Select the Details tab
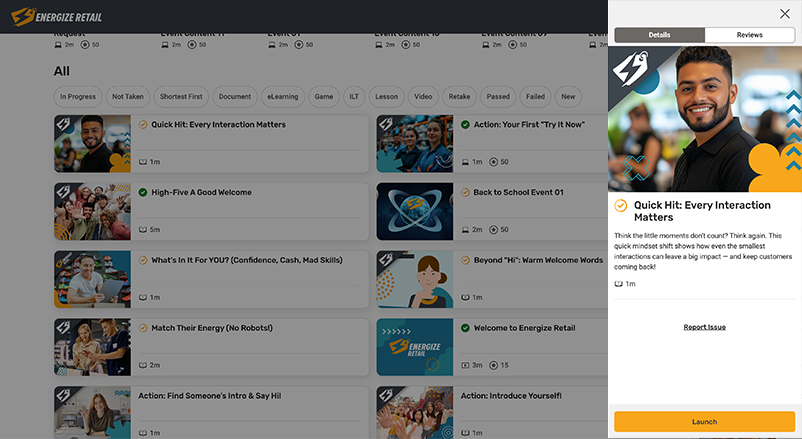 click(659, 35)
